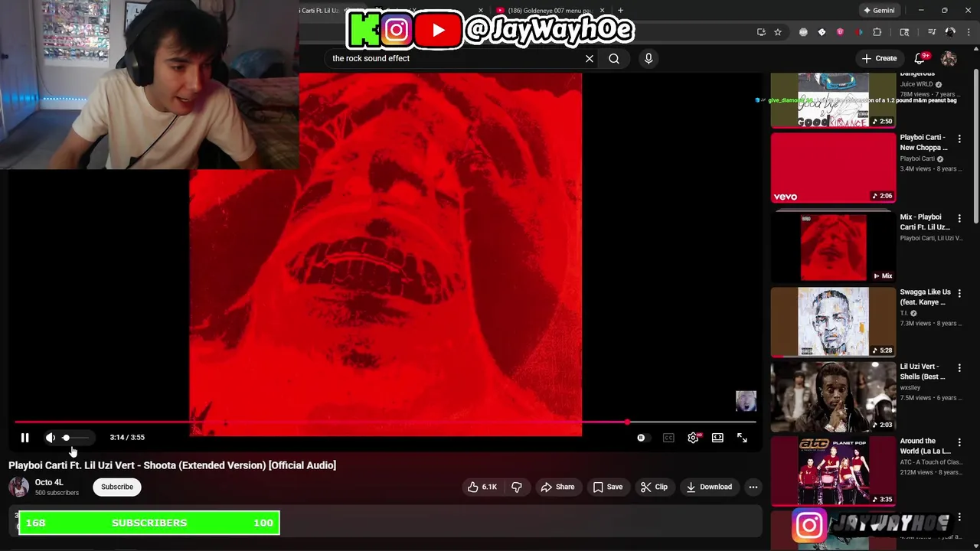Like the video with 6.1K likes
980x551 pixels.
(x=482, y=487)
